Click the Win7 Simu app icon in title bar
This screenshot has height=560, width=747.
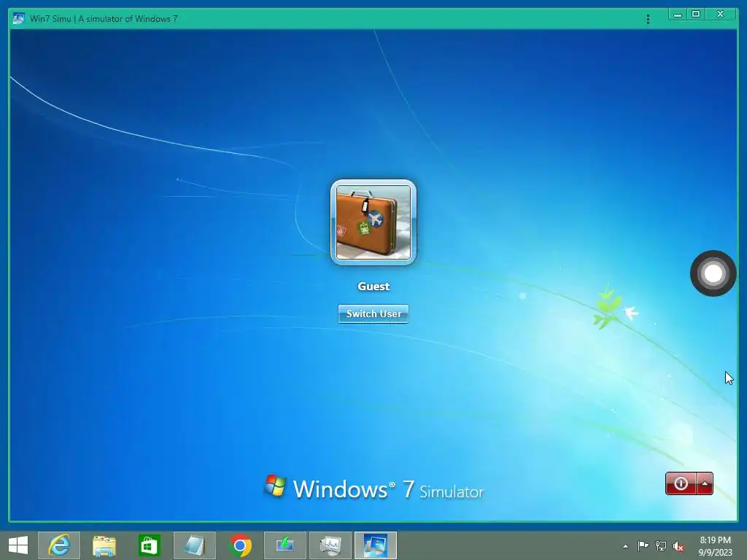pyautogui.click(x=19, y=18)
